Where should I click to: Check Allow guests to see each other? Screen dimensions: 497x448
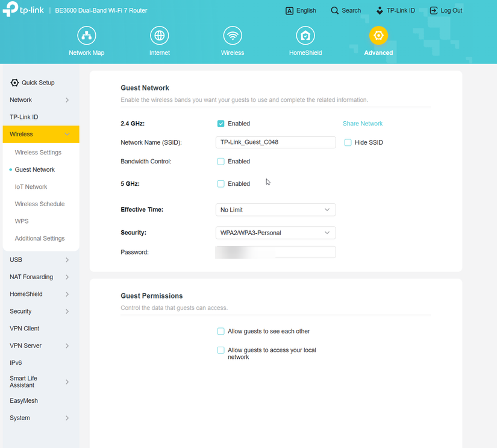pos(221,331)
